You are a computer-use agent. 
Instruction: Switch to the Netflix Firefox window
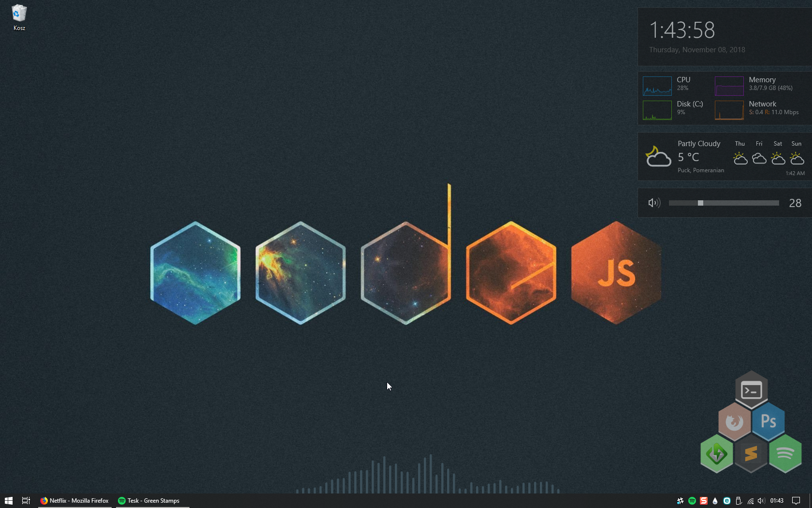tap(75, 501)
